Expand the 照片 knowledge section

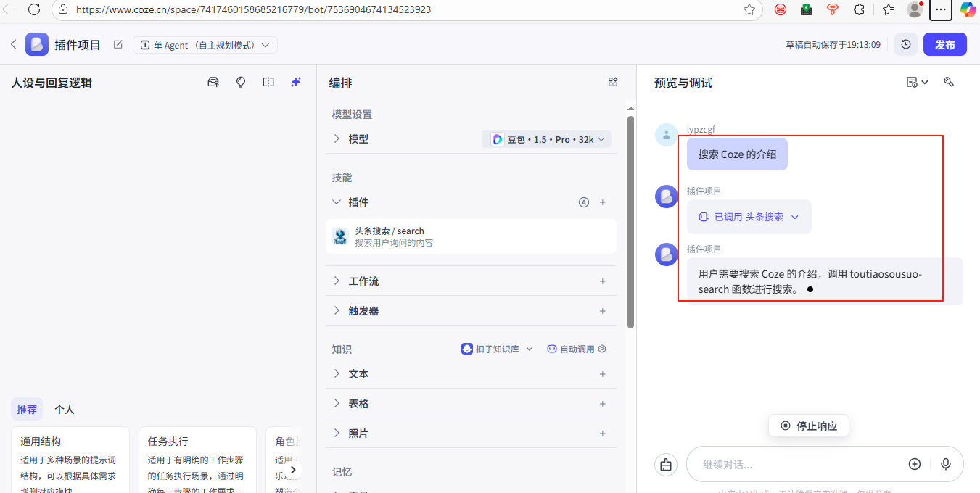coord(337,434)
